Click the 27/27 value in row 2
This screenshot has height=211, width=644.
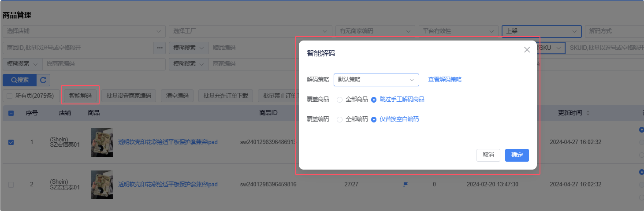click(350, 185)
